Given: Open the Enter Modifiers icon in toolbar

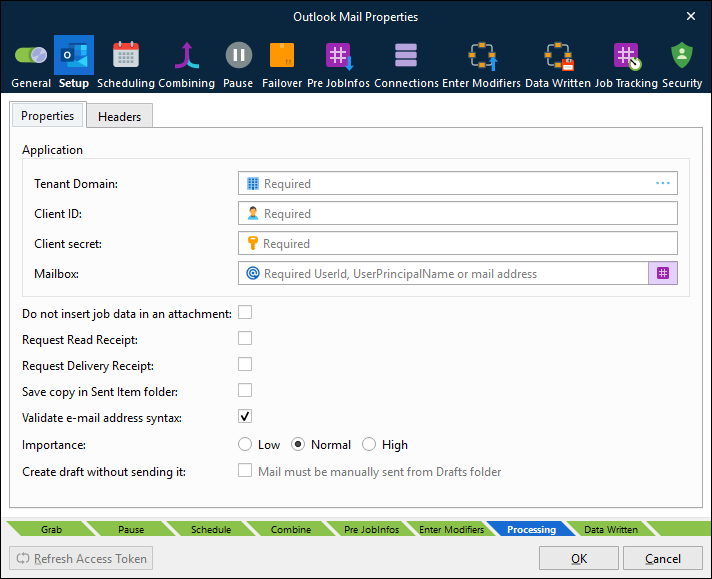Looking at the screenshot, I should pos(483,56).
